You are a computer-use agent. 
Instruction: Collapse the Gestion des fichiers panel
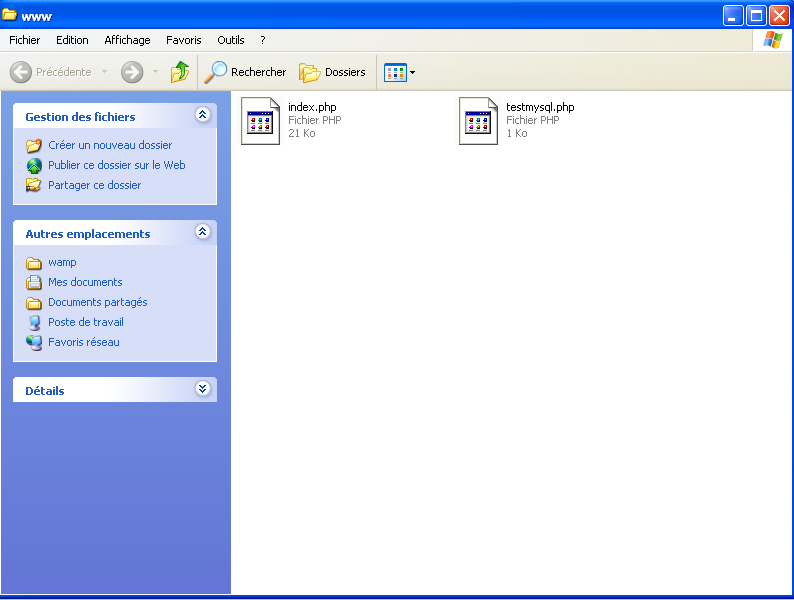click(203, 115)
